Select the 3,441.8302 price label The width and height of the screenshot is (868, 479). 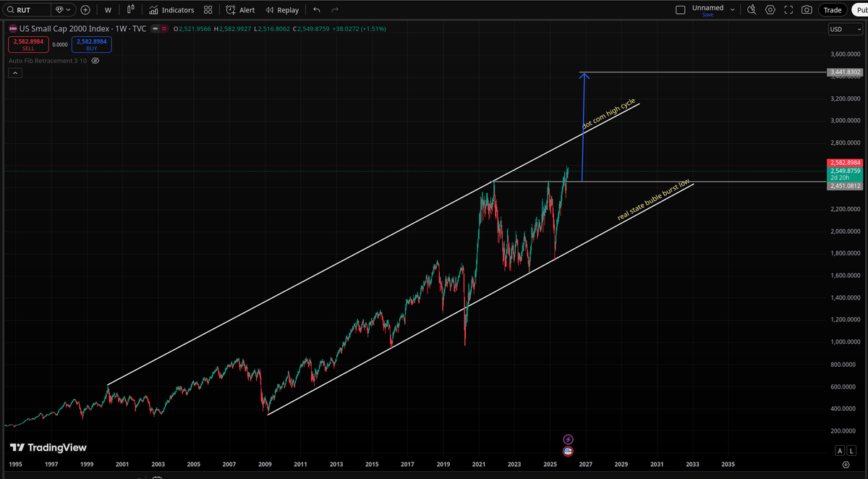click(845, 72)
